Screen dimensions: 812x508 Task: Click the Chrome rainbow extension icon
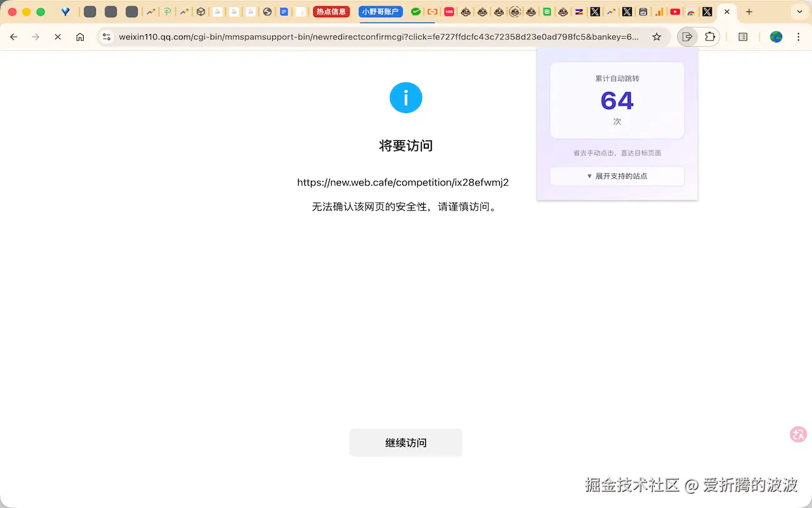click(691, 11)
